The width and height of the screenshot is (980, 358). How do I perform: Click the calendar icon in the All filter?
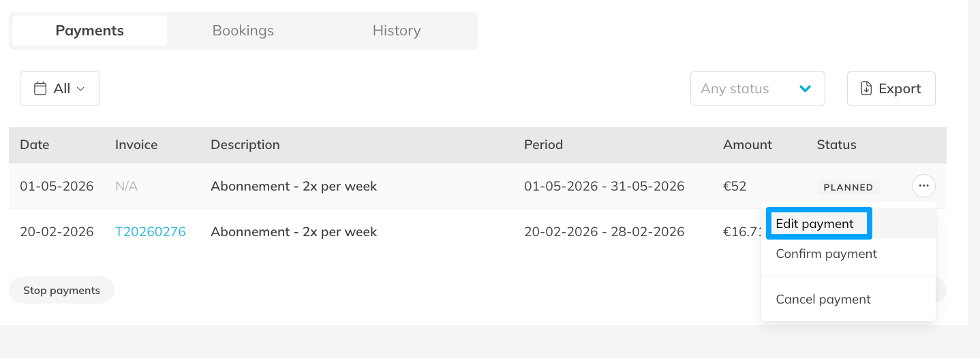[40, 88]
